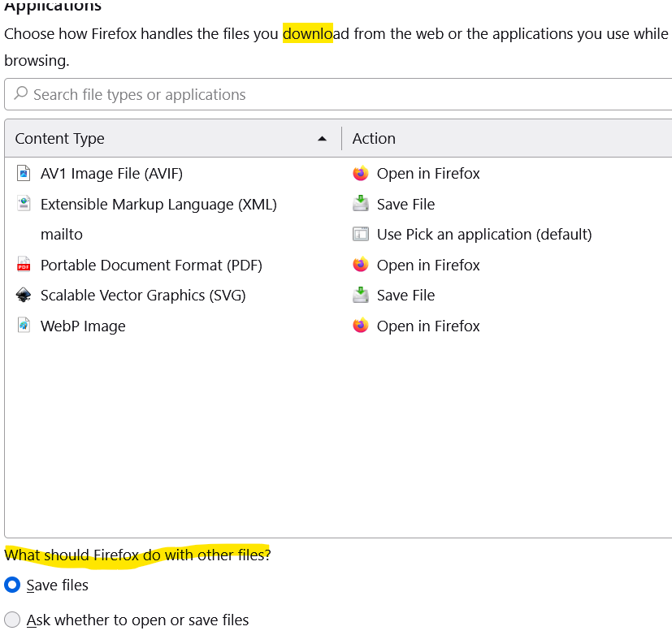Select the mailto row
The width and height of the screenshot is (672, 635).
[x=339, y=234]
